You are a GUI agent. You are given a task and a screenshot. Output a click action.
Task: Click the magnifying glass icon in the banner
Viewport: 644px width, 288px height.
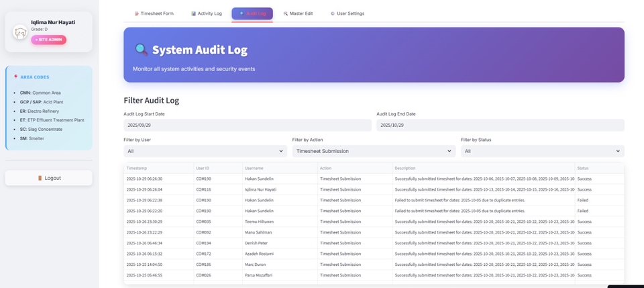click(141, 50)
